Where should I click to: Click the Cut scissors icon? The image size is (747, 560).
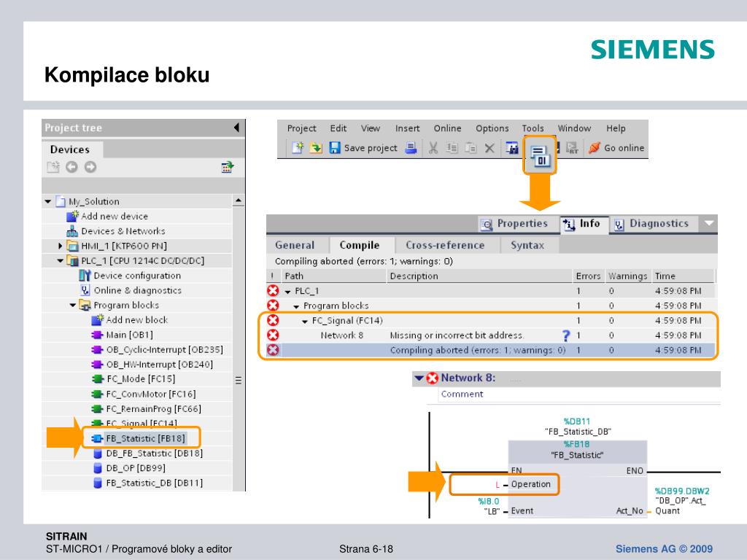pos(433,148)
